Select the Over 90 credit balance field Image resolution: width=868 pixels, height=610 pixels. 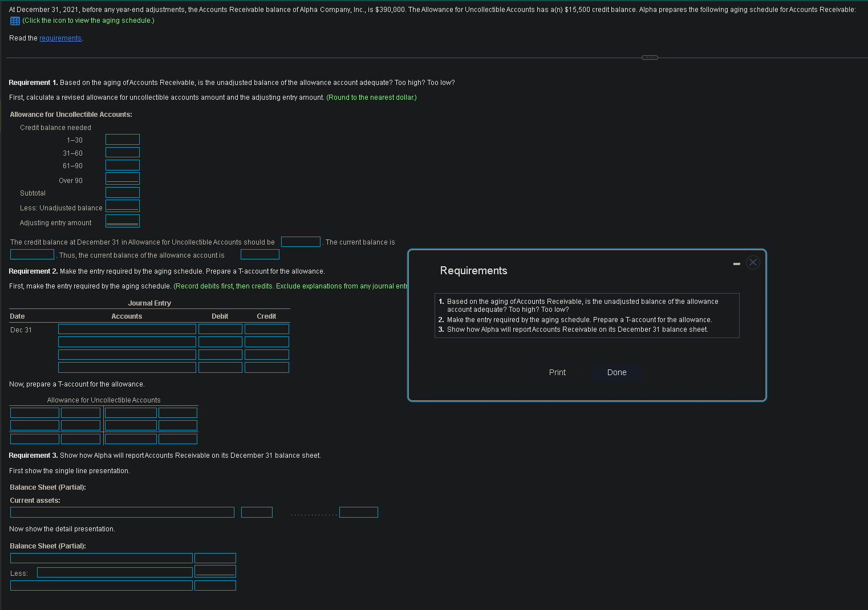(123, 178)
